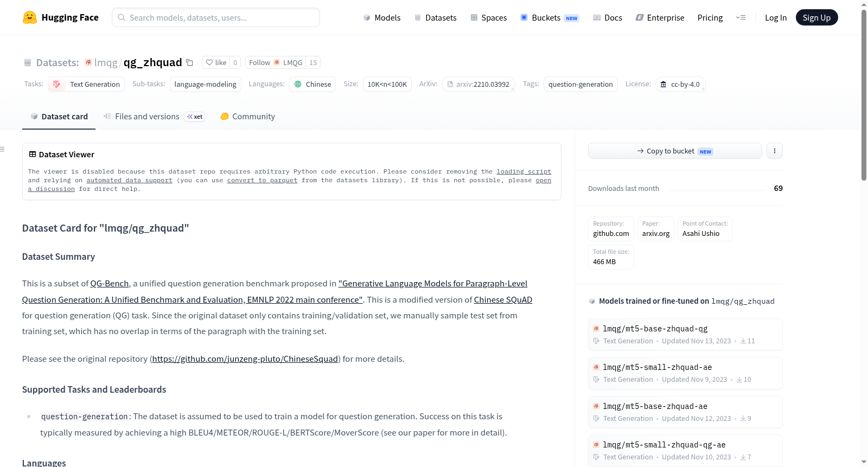The width and height of the screenshot is (868, 467).
Task: Open the Models nav item
Action: pyautogui.click(x=382, y=17)
